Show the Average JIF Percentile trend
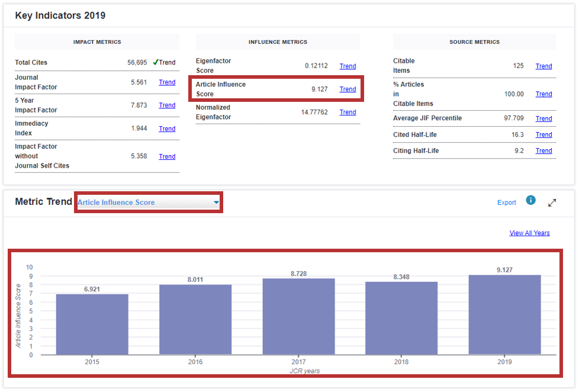 pyautogui.click(x=543, y=118)
